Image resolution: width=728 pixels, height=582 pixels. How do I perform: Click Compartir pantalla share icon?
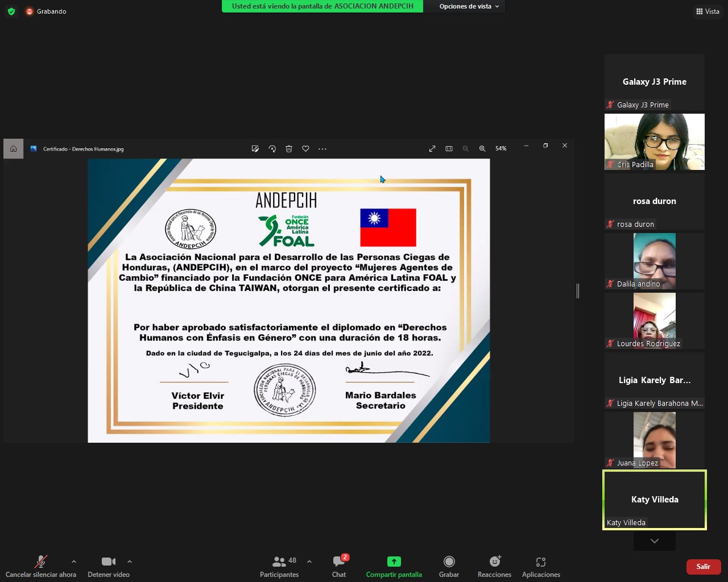point(394,562)
